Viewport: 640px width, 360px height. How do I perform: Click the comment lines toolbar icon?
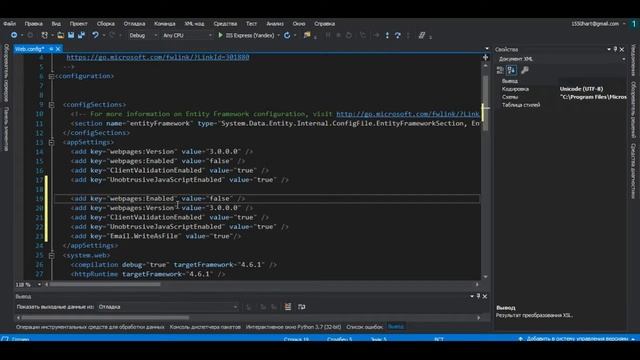pos(422,36)
